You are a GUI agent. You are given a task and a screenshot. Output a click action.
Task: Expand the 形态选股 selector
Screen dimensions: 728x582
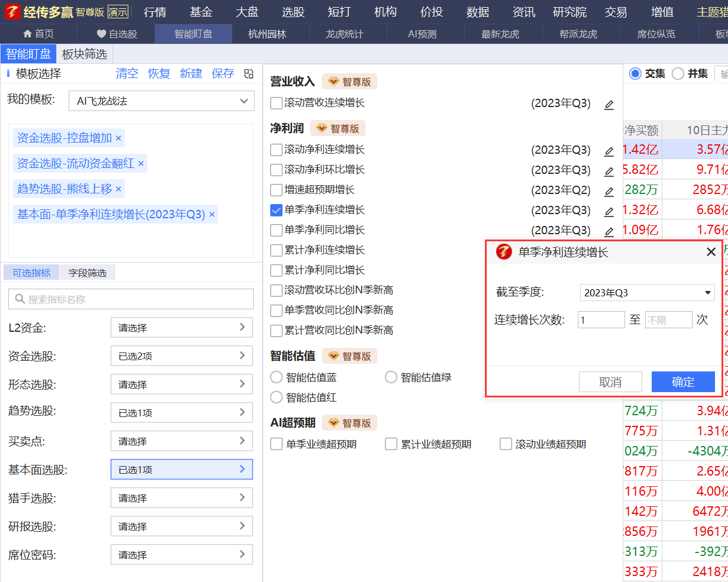[x=182, y=384]
